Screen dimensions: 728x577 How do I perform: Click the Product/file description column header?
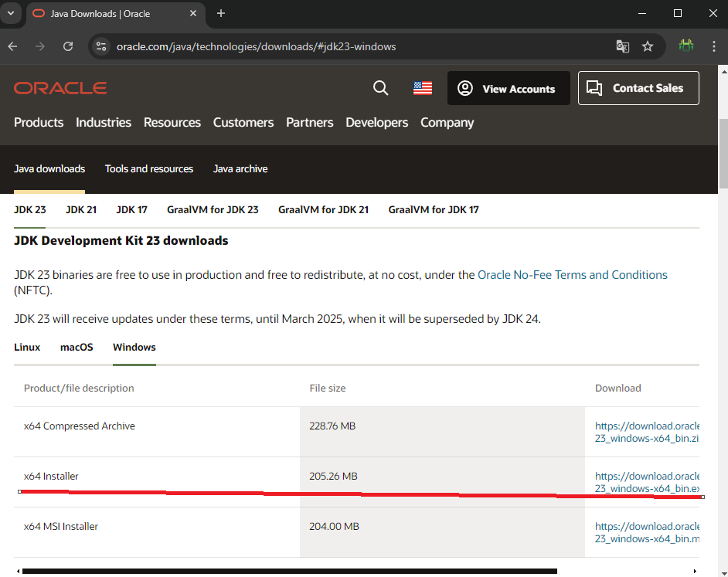[x=79, y=388]
